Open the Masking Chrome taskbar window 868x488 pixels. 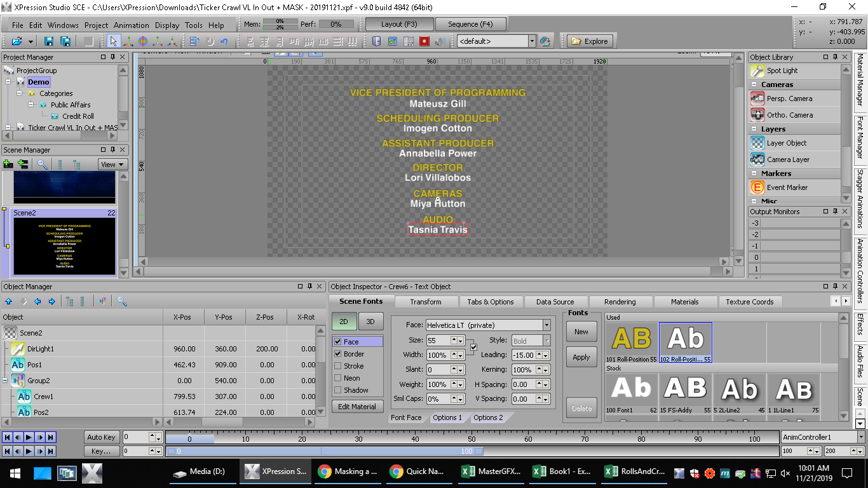pyautogui.click(x=348, y=471)
